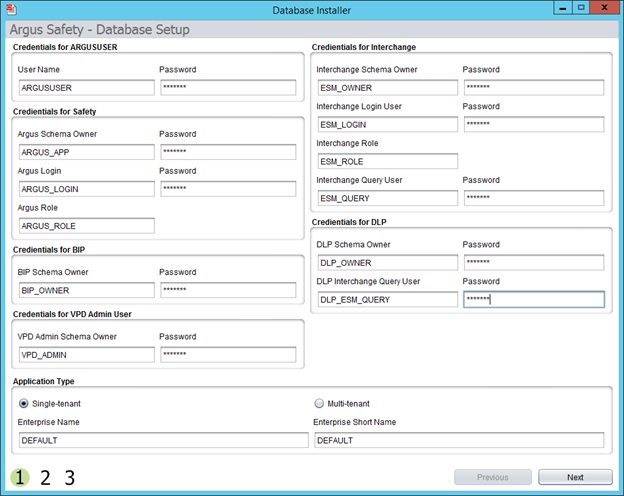Click the 'Argus Safety - Database Setup' title
Viewport: 624px width, 496px height.
point(99,29)
